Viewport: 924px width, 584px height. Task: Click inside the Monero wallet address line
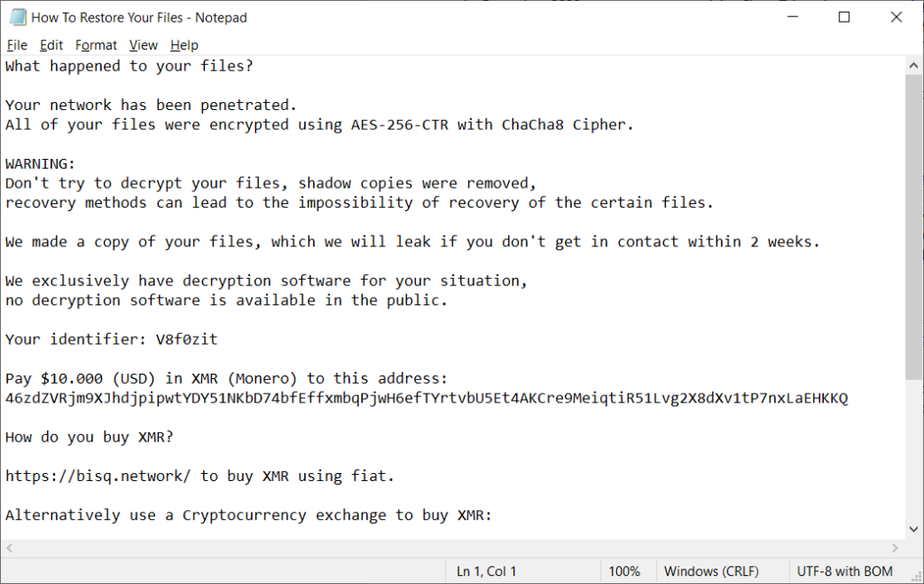[x=427, y=398]
